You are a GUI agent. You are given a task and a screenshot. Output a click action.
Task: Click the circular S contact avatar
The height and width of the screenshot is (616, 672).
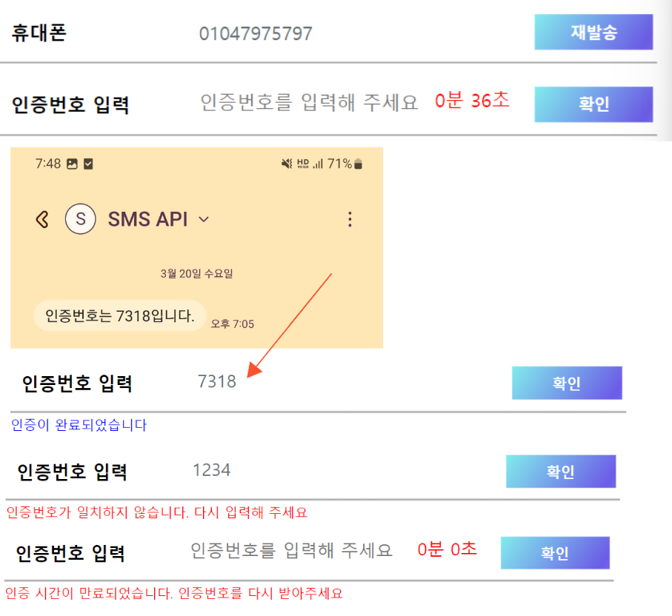[81, 219]
